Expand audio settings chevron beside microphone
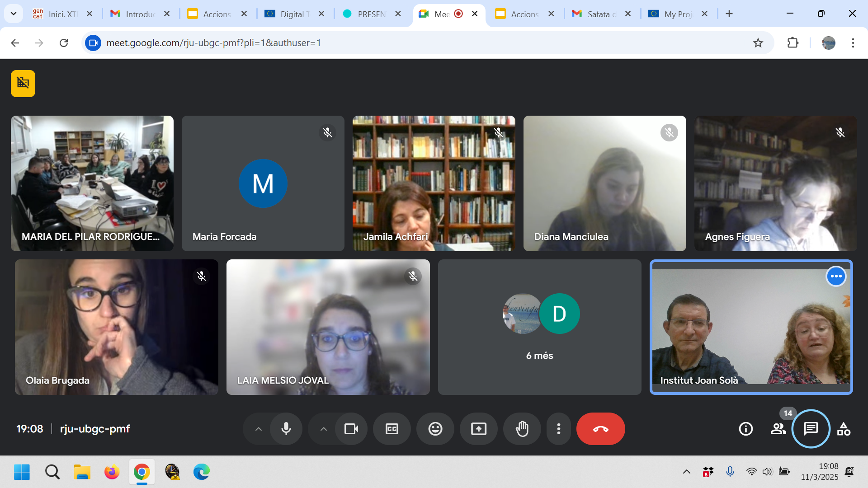The image size is (868, 488). click(258, 429)
